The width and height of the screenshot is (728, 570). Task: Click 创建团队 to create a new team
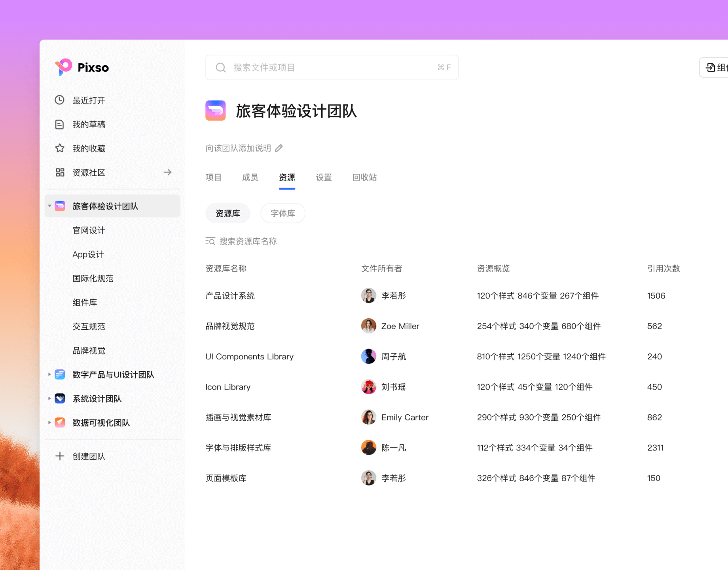point(88,456)
